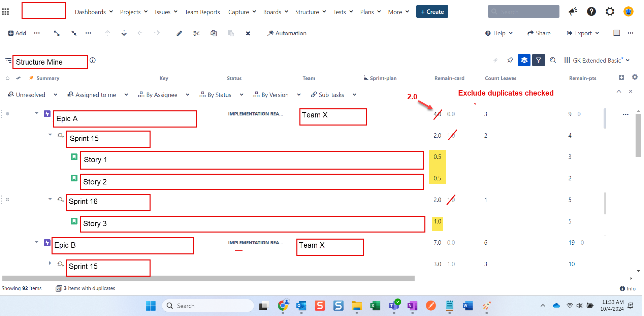Open the GK Extended Basic view dropdown
This screenshot has width=644, height=316.
[x=597, y=60]
